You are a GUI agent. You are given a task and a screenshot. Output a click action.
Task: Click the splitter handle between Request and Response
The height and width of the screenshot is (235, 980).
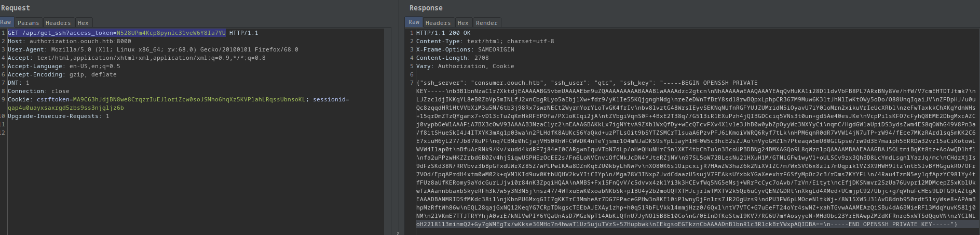click(x=398, y=233)
